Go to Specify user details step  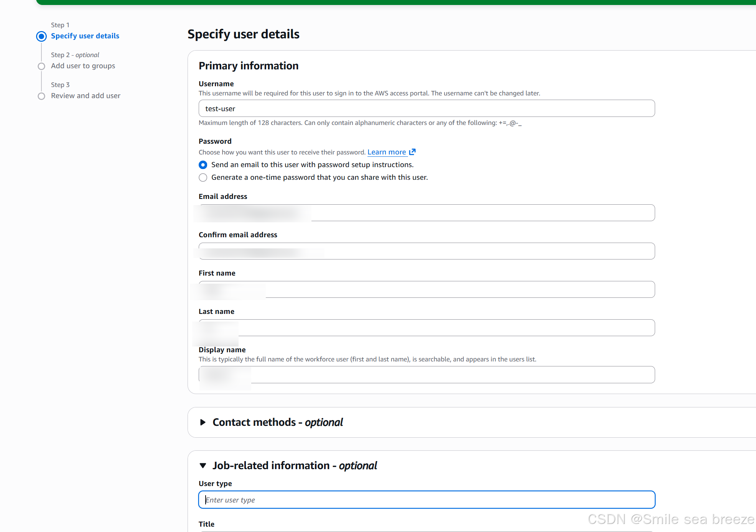click(85, 36)
